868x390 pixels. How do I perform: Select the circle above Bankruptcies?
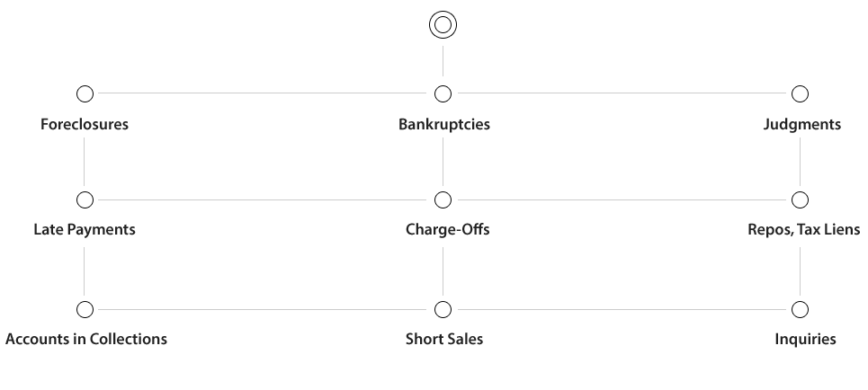point(443,94)
